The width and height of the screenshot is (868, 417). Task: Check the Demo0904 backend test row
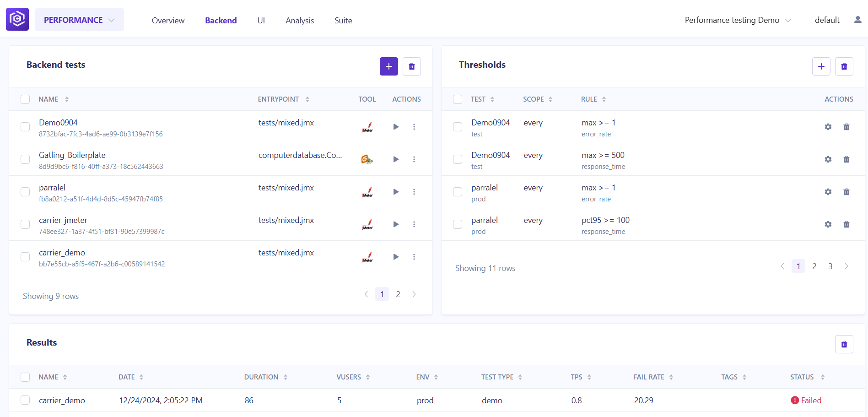pos(25,127)
